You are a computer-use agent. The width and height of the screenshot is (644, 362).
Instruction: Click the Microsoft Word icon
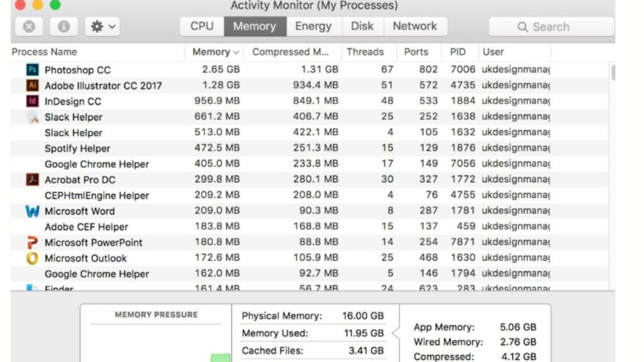coord(33,211)
